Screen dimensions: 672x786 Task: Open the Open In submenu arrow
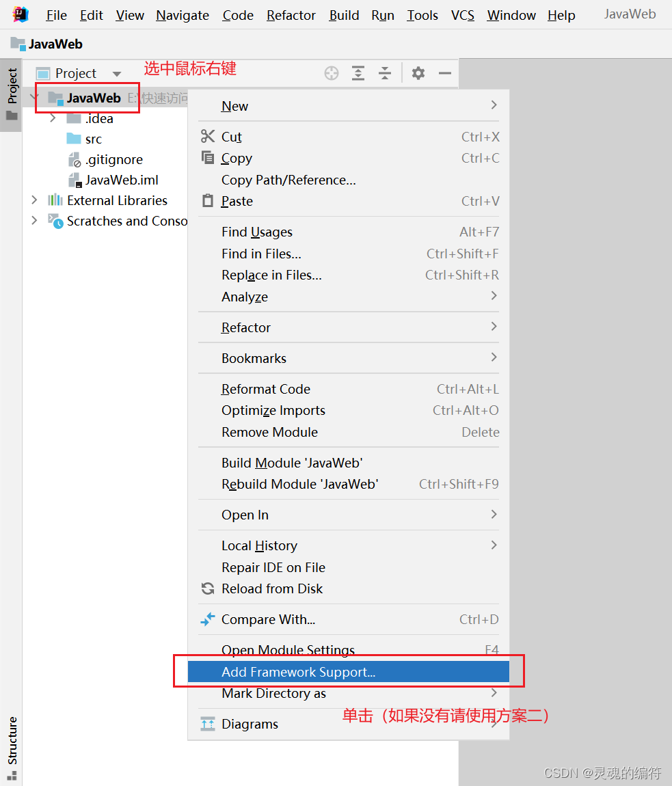tap(494, 514)
